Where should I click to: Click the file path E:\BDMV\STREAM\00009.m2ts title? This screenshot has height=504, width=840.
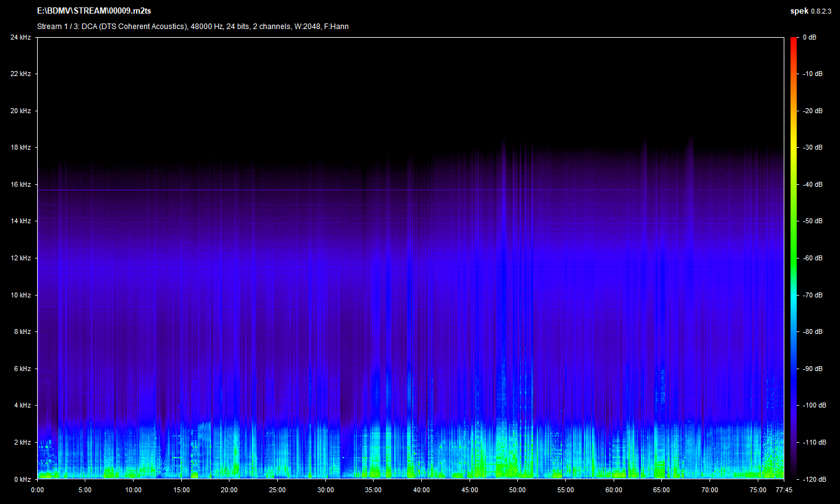[94, 11]
